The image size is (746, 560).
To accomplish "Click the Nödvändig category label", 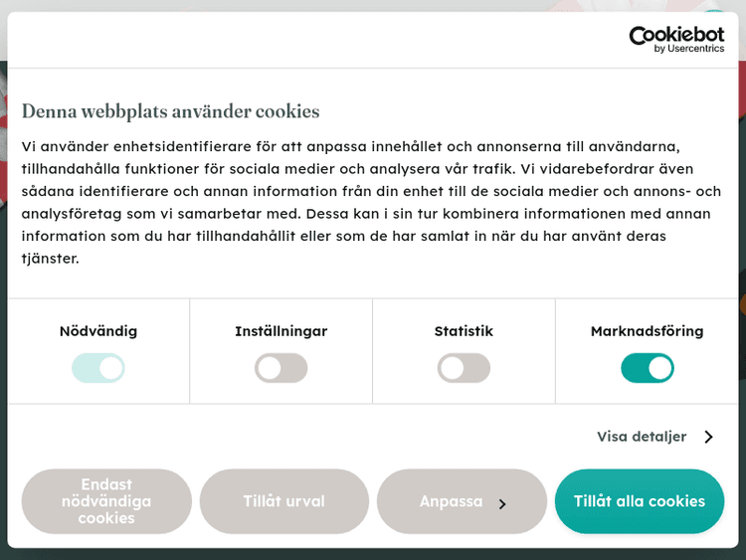I will point(98,331).
